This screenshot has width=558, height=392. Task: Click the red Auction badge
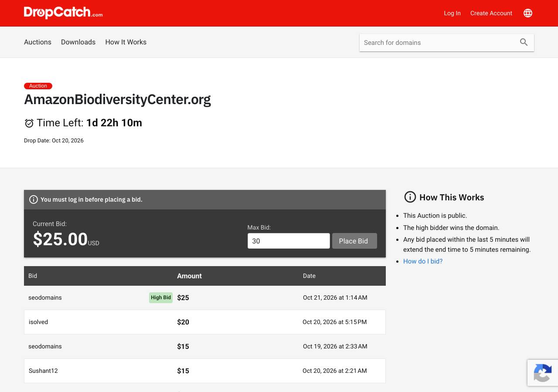click(38, 86)
